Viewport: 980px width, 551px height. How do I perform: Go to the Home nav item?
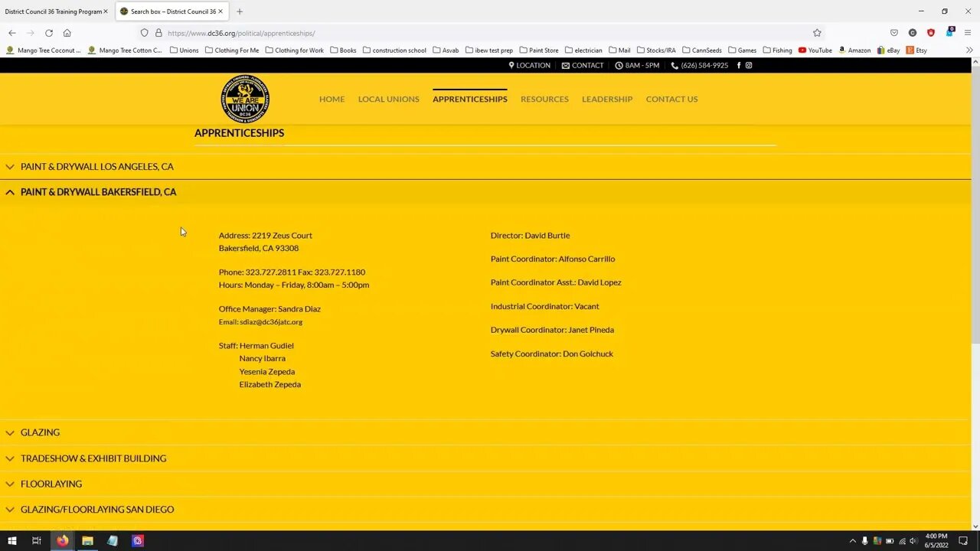[x=332, y=99]
